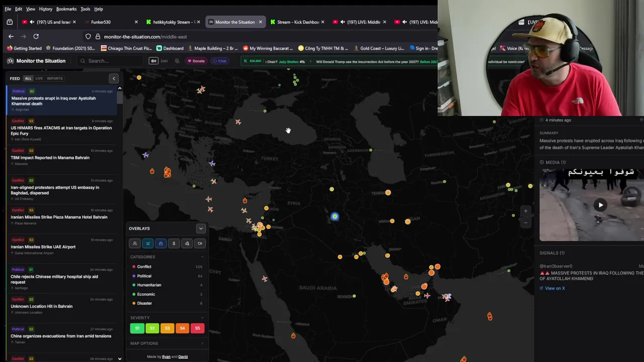Open Massive protests erupt in Iraq feed item
The width and height of the screenshot is (644, 362).
click(x=61, y=101)
